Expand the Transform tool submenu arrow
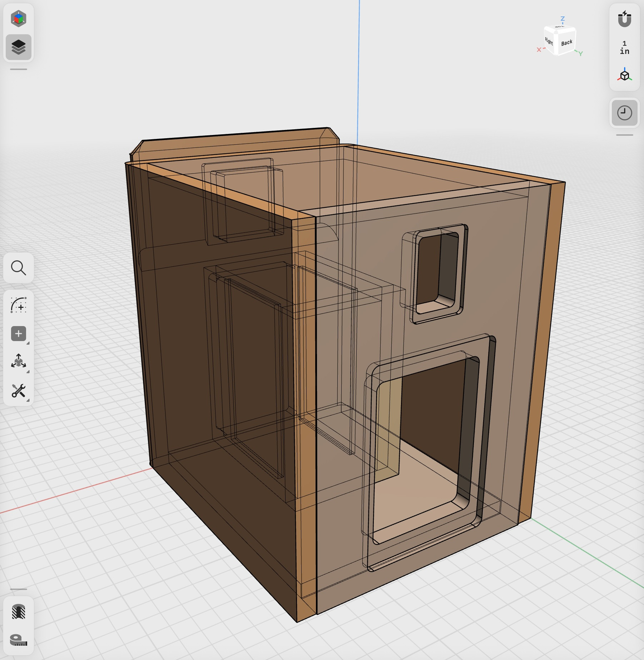644x660 pixels. point(28,372)
